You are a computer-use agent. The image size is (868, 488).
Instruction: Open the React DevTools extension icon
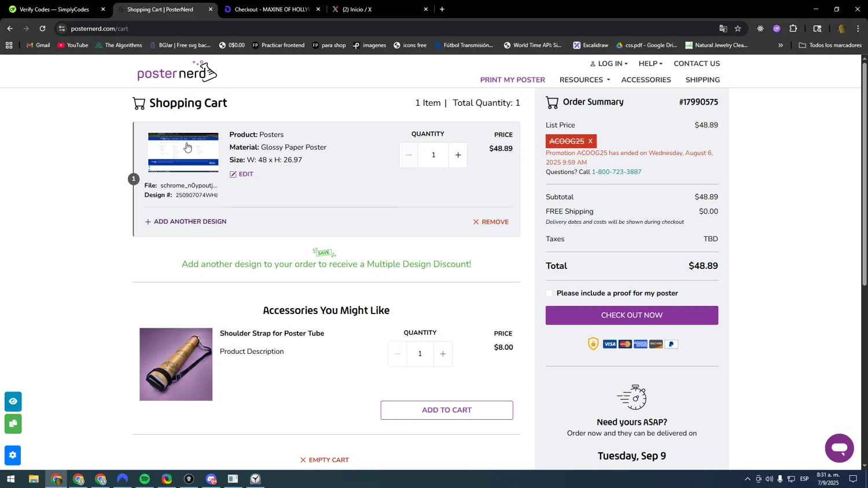pos(760,28)
